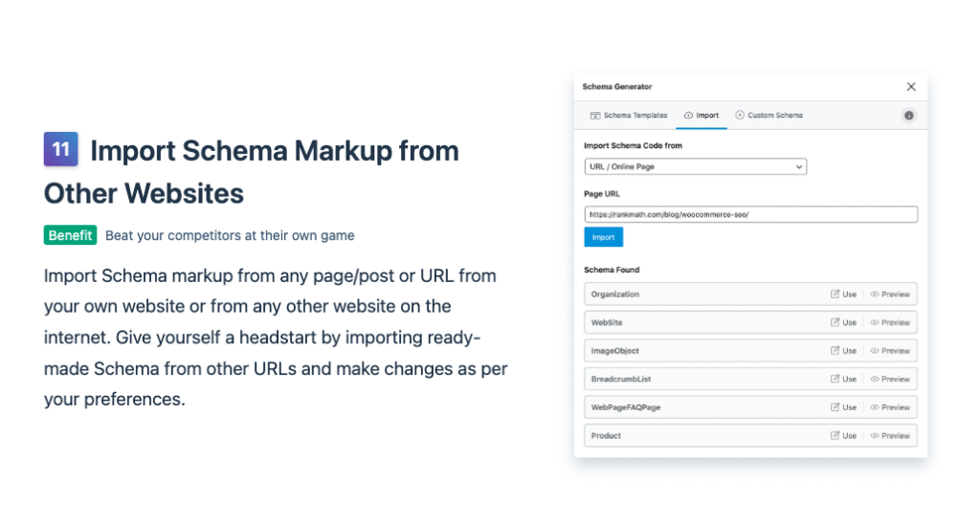
Task: Click the green Benefit badge
Action: coord(71,235)
